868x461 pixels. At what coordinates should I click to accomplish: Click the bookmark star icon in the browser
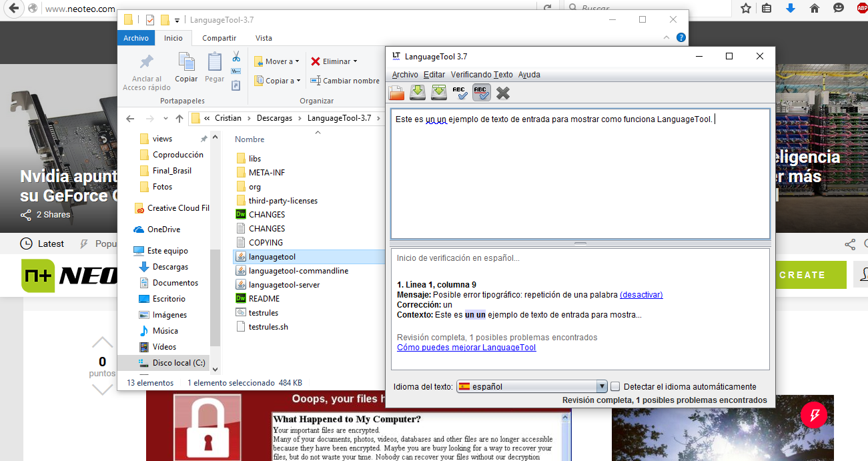(x=746, y=8)
